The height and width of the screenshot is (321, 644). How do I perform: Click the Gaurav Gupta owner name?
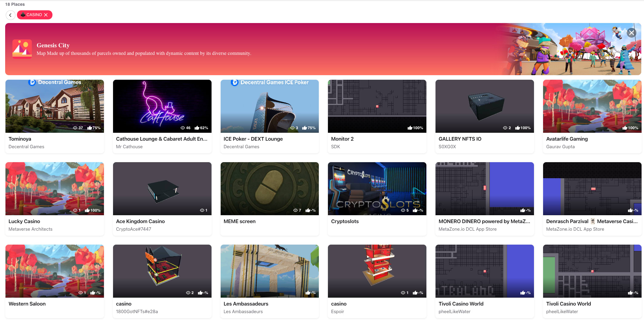(560, 147)
